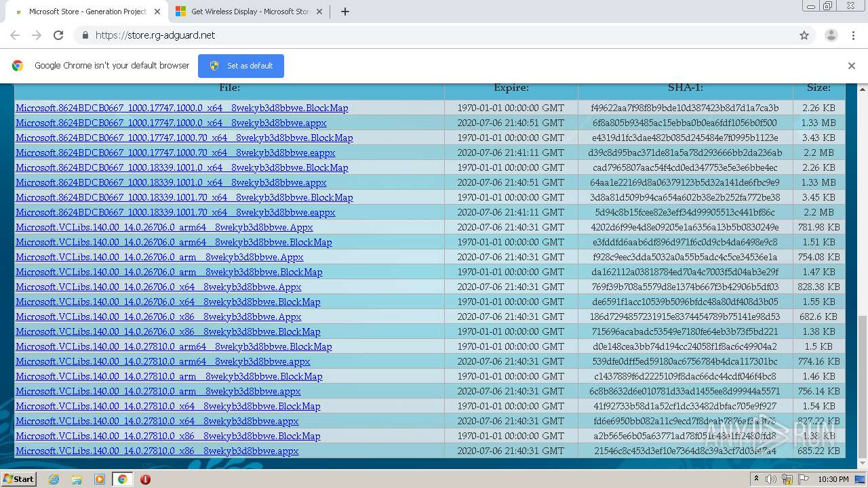Download VCLibs 14.0.26706.0 x64 Appx
This screenshot has width=868, height=488.
coord(159,287)
